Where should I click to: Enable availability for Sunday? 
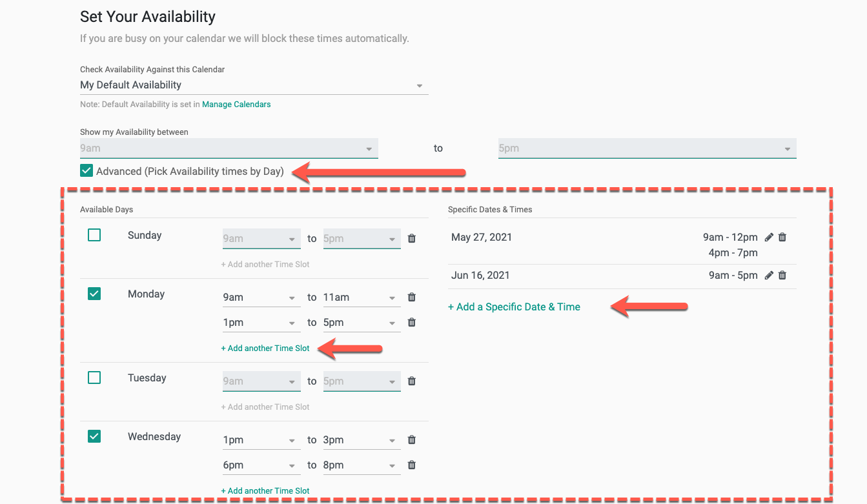click(94, 235)
